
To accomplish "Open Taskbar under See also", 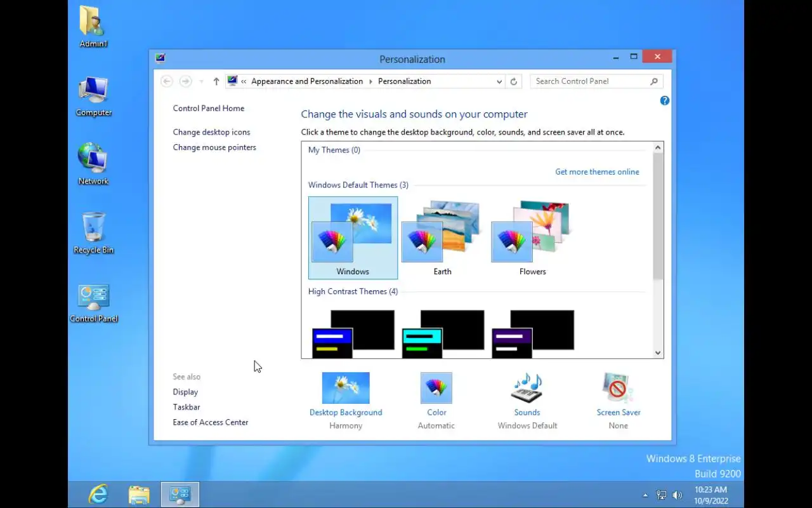I will coord(187,408).
